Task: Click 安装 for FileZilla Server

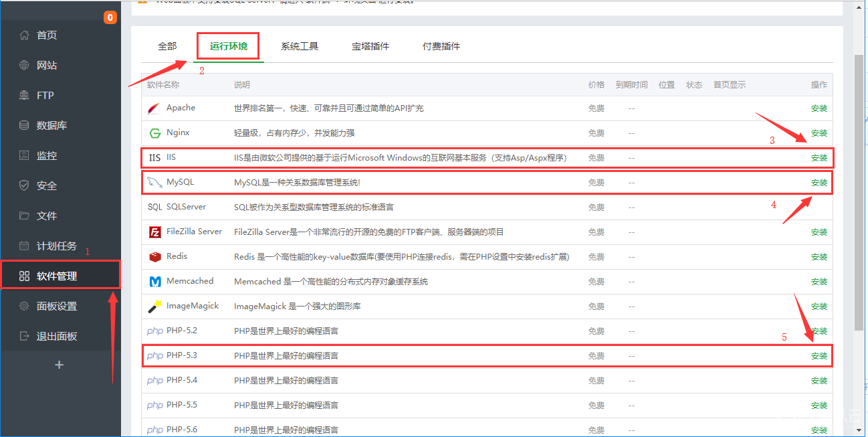Action: [819, 232]
